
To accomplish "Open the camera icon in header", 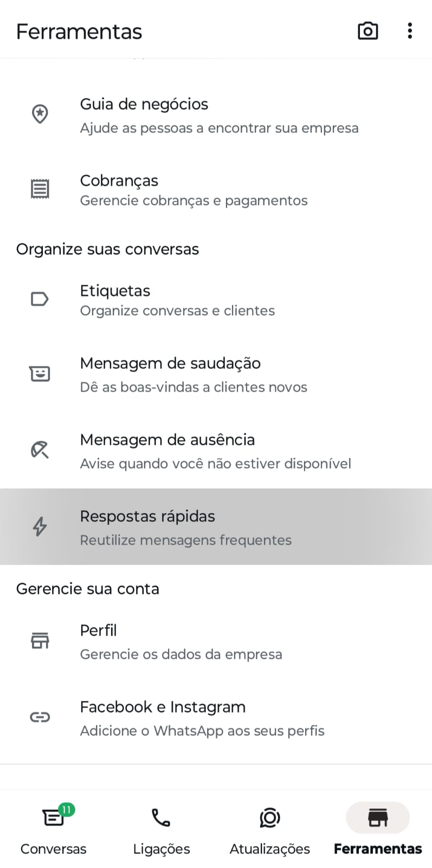I will [367, 31].
